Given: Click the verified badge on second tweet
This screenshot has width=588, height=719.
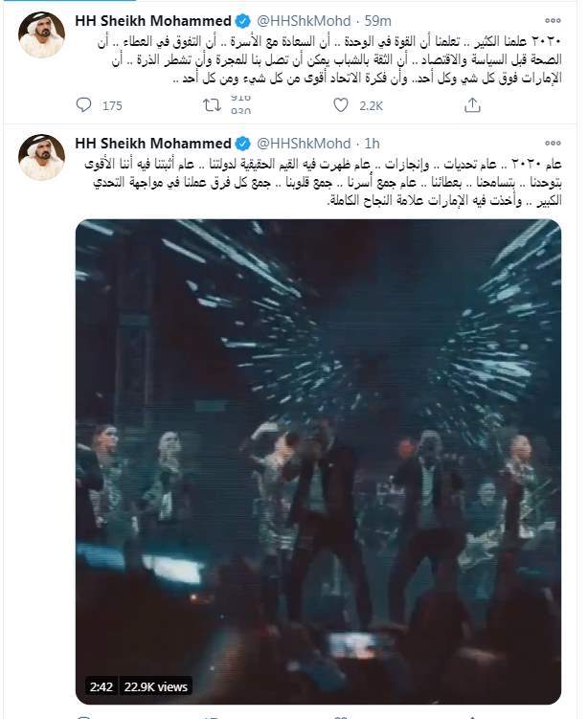Looking at the screenshot, I should point(242,144).
